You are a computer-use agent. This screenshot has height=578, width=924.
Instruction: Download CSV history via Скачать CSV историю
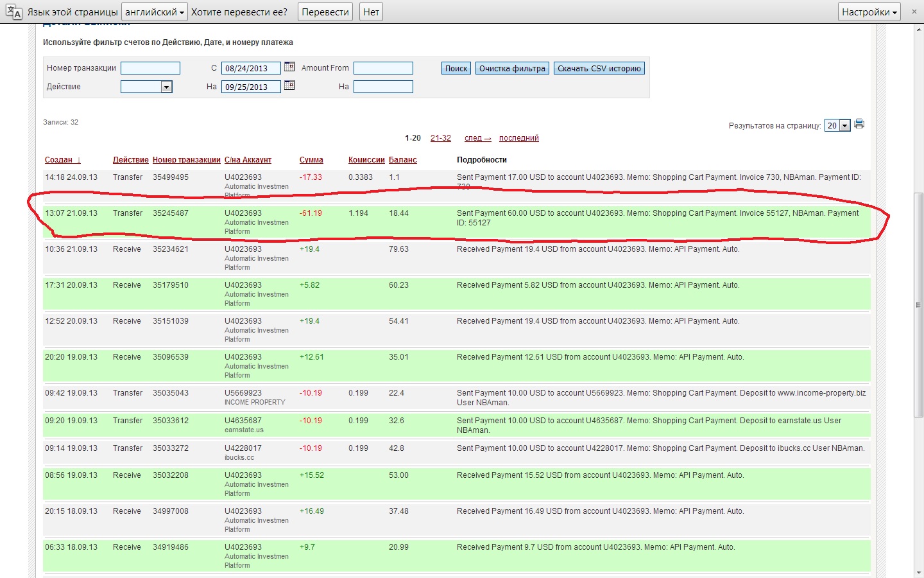[599, 68]
